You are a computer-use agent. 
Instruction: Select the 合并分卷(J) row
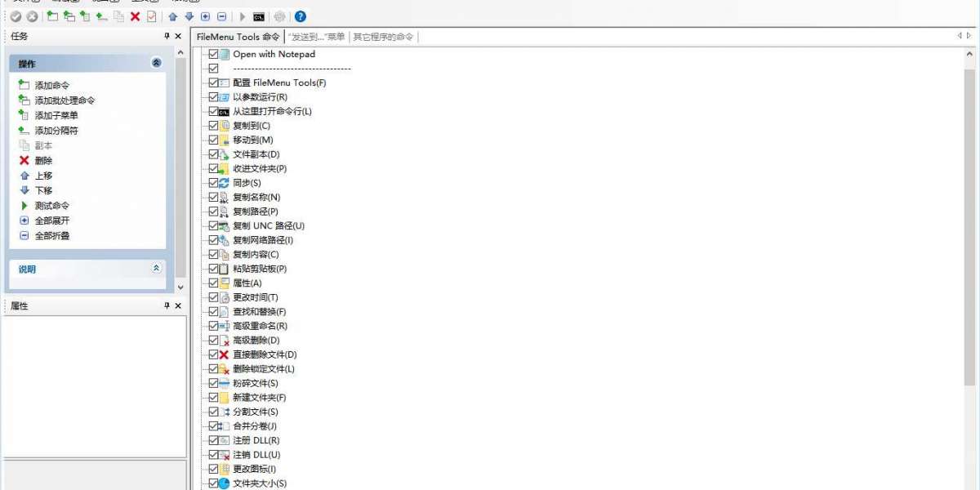(255, 425)
